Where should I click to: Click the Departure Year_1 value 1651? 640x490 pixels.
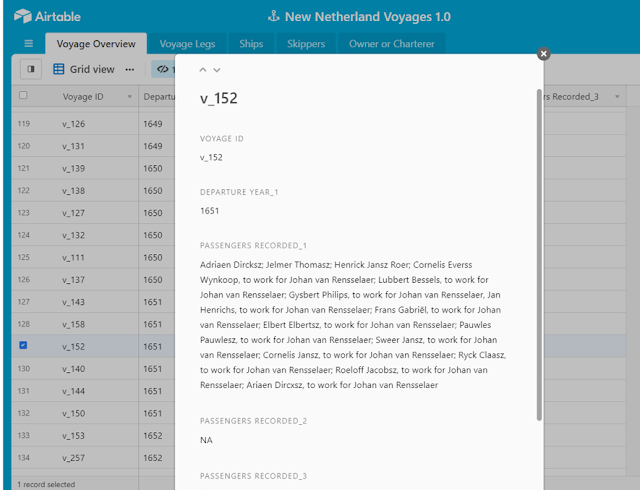pos(209,211)
